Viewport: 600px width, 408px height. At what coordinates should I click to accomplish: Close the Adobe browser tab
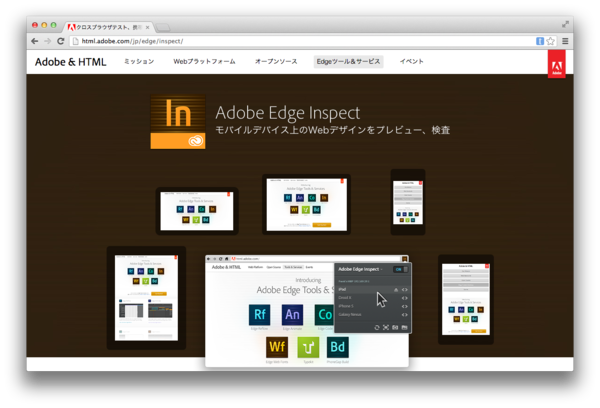click(147, 27)
